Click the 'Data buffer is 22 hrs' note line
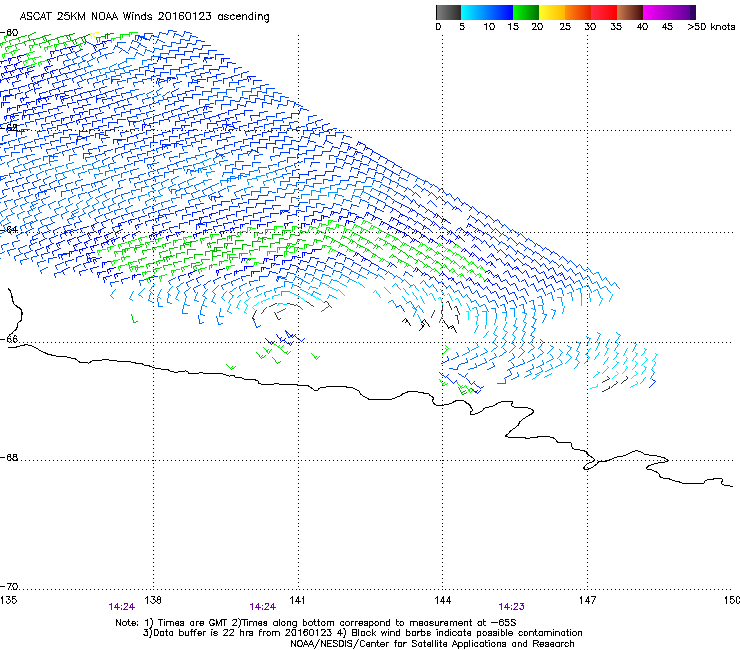 tap(362, 633)
